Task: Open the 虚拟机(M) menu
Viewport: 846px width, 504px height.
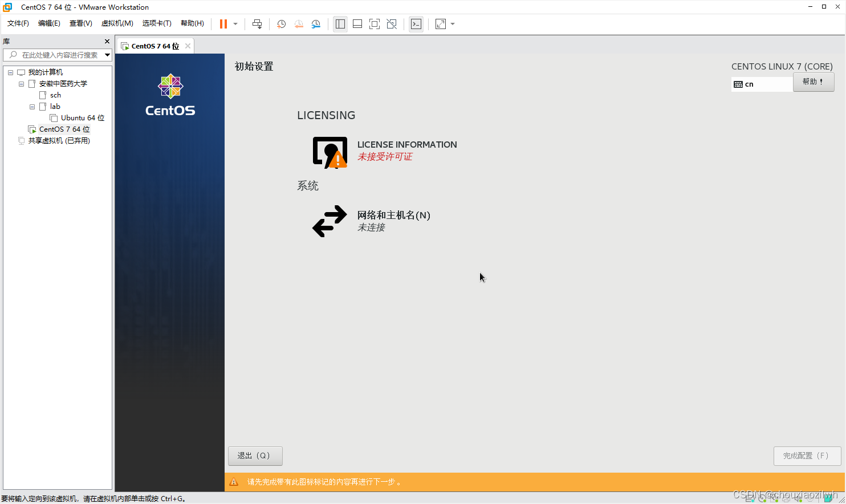Action: click(x=117, y=23)
